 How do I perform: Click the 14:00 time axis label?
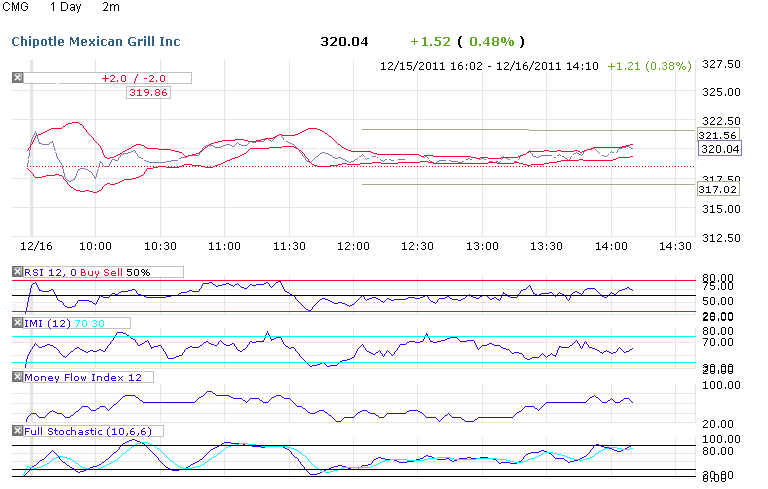point(611,246)
